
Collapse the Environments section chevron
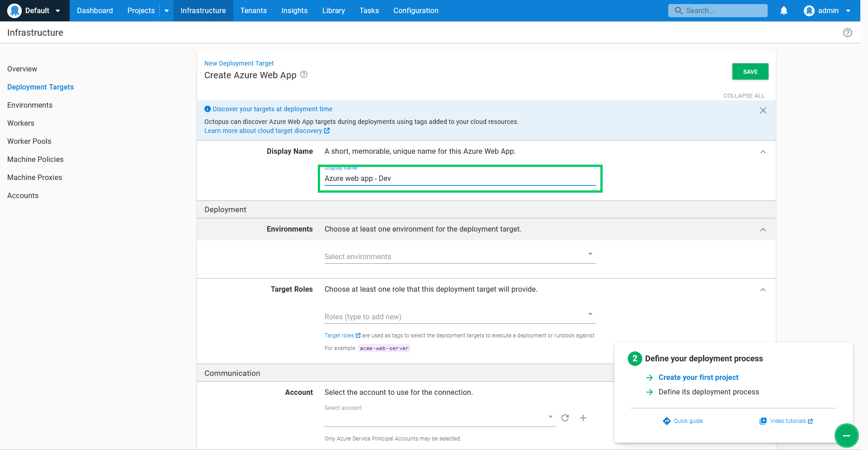tap(763, 230)
